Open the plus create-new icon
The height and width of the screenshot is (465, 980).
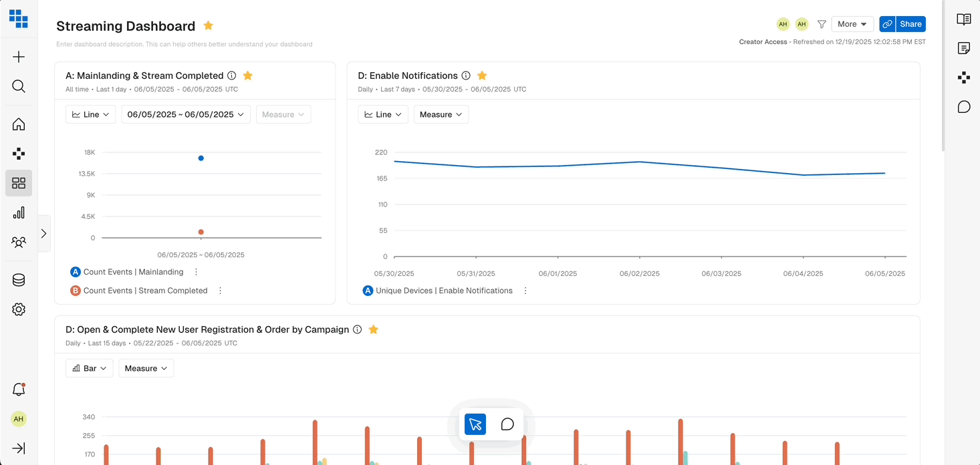coord(19,57)
